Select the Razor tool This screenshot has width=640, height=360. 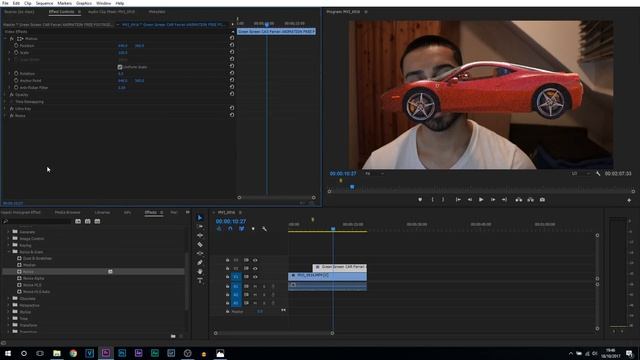tap(200, 244)
